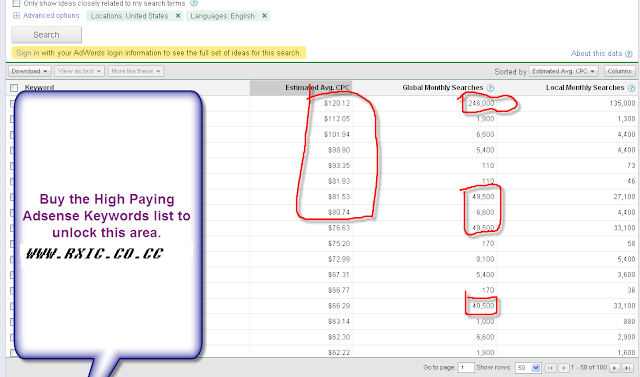Click help icon next to About this data
640x377 pixels.
(x=629, y=54)
